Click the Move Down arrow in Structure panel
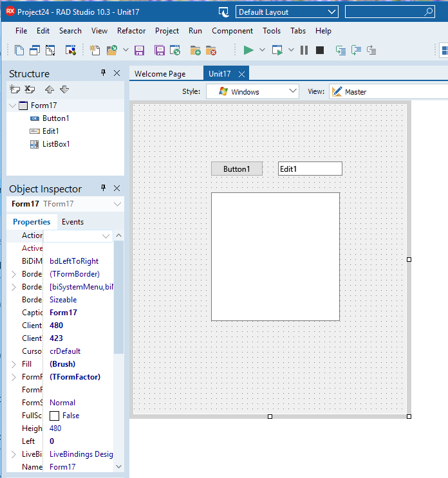The height and width of the screenshot is (478, 448). point(64,89)
